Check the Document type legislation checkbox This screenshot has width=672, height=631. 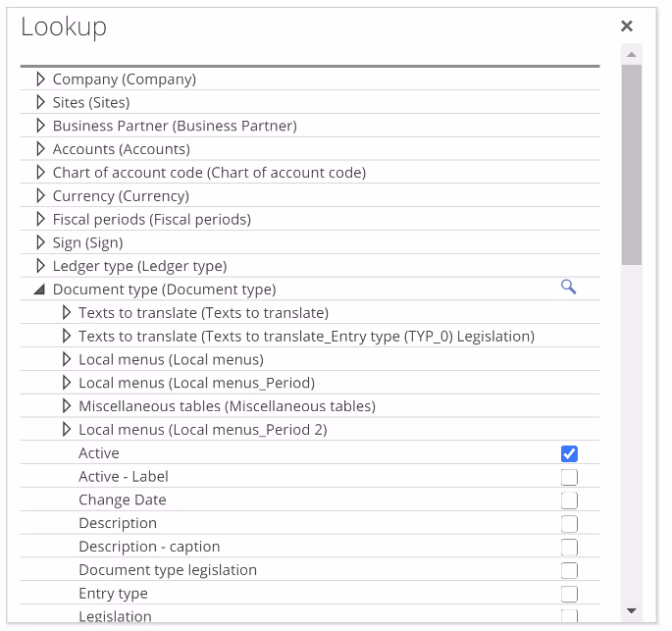(569, 570)
